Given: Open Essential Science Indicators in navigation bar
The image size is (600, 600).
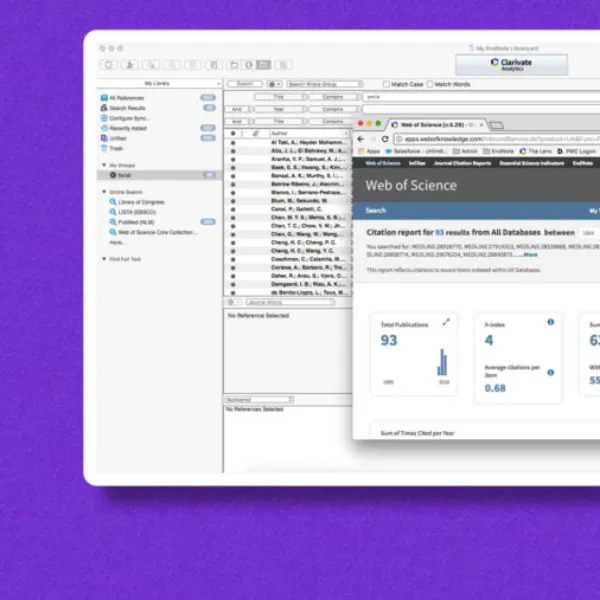Looking at the screenshot, I should pos(532,163).
